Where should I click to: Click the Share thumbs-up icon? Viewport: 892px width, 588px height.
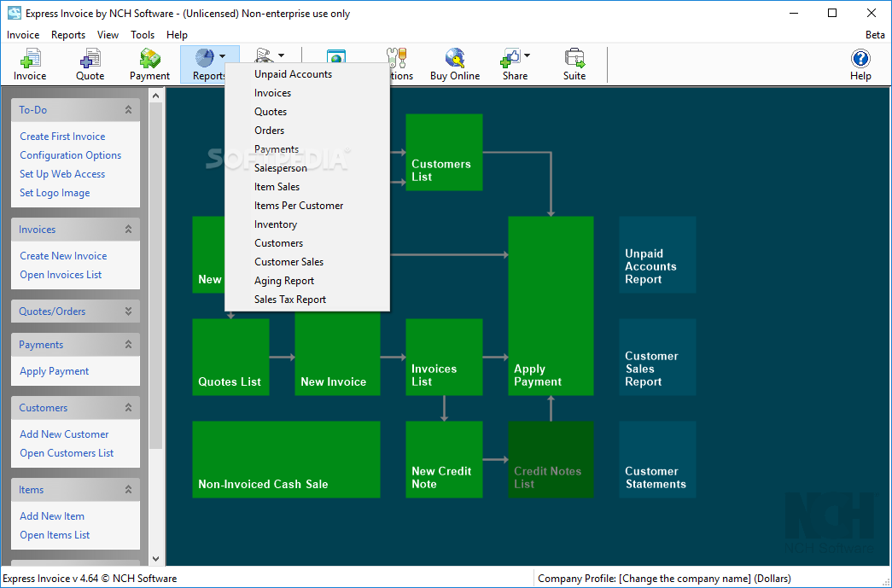510,59
